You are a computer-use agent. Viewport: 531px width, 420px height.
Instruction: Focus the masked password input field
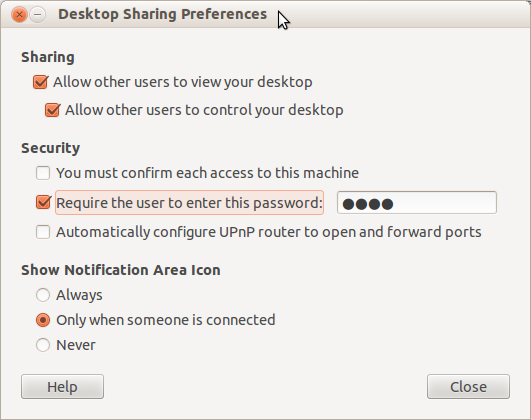pos(417,203)
